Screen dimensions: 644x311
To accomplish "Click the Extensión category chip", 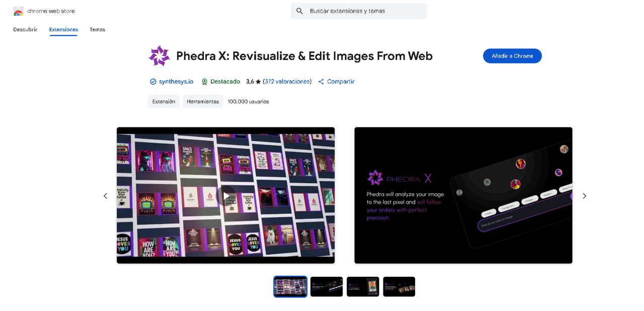I will (164, 102).
